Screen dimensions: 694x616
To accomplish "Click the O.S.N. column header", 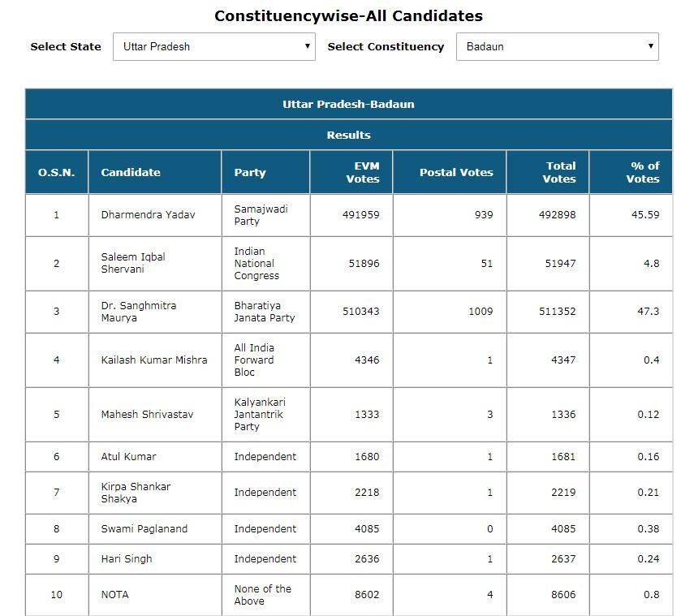I will click(56, 172).
